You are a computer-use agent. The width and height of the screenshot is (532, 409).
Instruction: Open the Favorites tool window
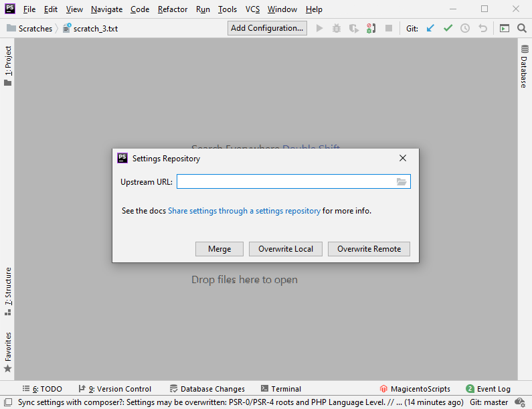(8, 352)
